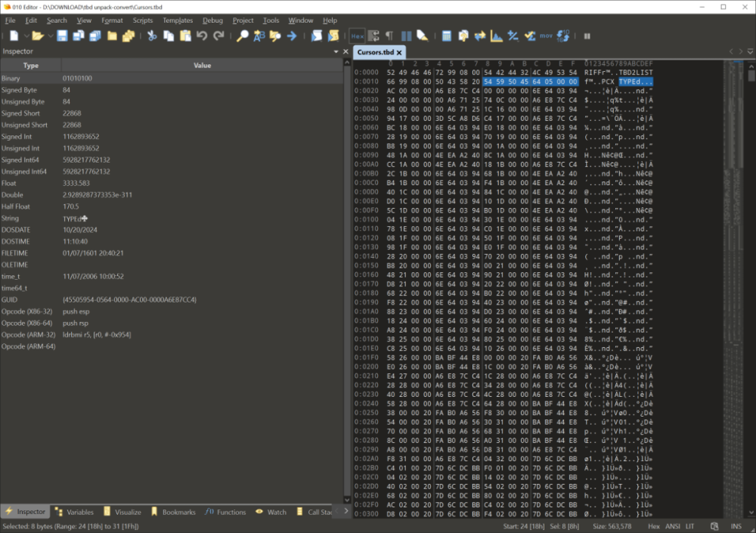
Task: Switch to the Functions tab
Action: tap(225, 512)
